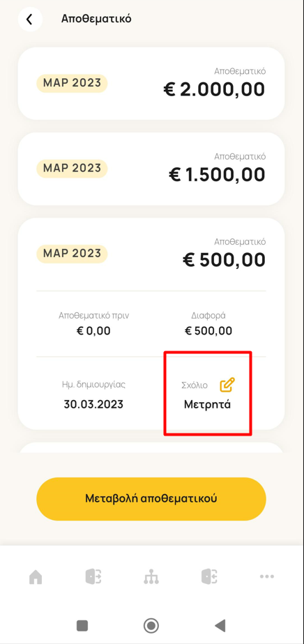Viewport: 304px width, 644px height.
Task: Click the Μεταβολή αποθεματικού button
Action: [151, 498]
